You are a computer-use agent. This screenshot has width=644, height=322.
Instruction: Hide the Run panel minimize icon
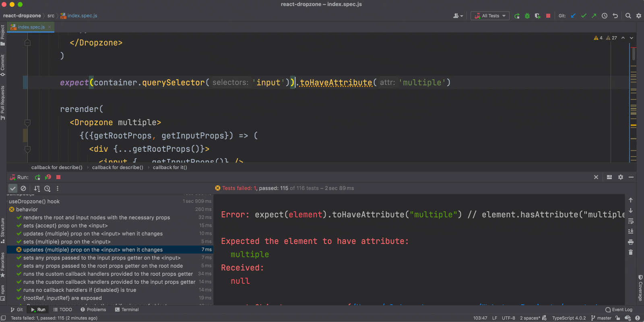pyautogui.click(x=631, y=177)
